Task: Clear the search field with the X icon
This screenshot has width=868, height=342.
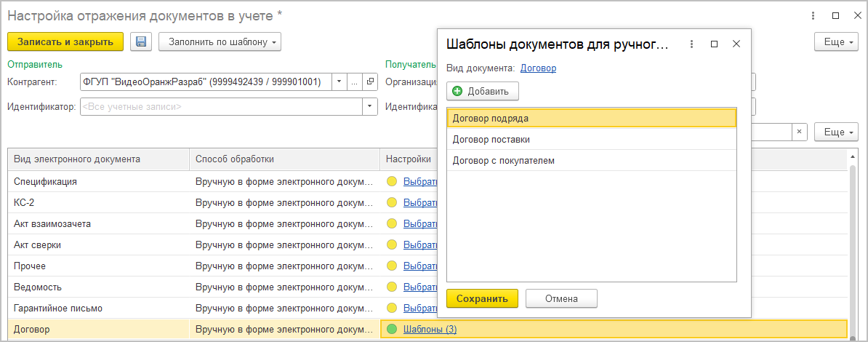Action: (799, 132)
